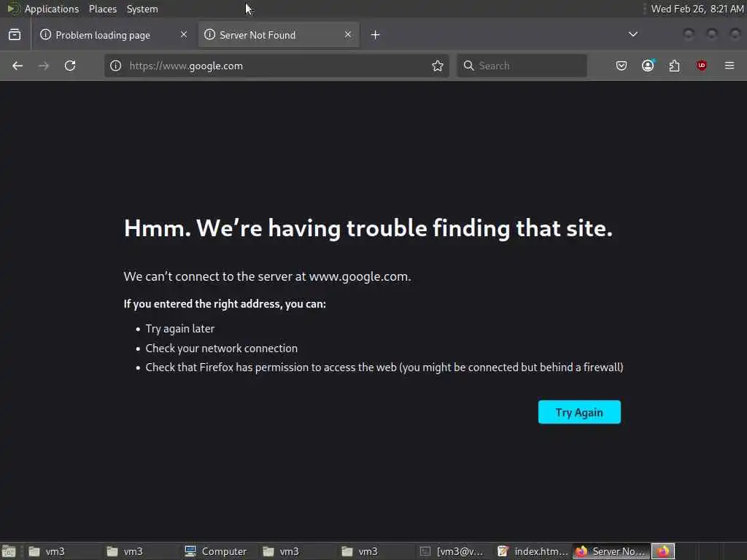Bookmark this page with the star

(438, 66)
